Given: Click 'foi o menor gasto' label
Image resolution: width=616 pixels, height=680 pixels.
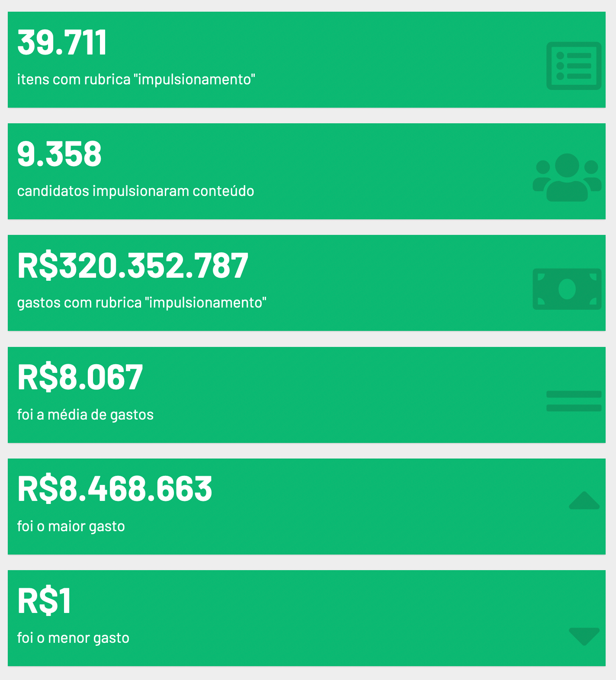Looking at the screenshot, I should click(x=73, y=638).
